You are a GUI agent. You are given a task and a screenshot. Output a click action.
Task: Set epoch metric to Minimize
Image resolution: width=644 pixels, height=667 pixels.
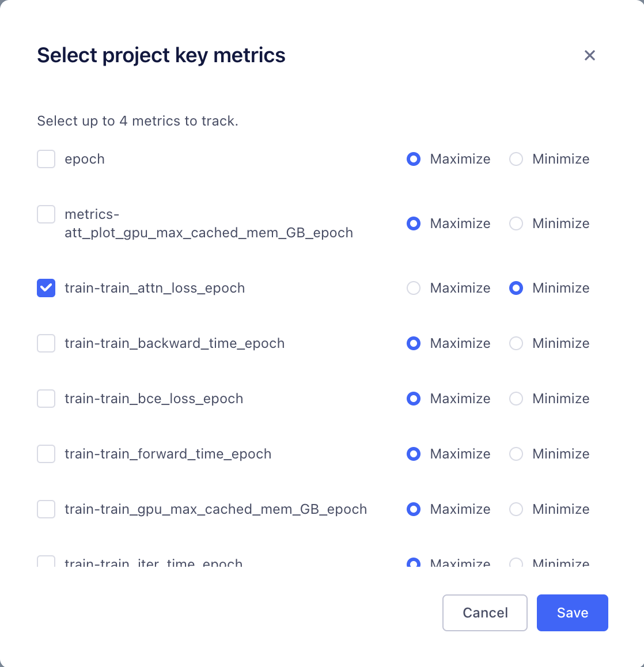(x=516, y=159)
